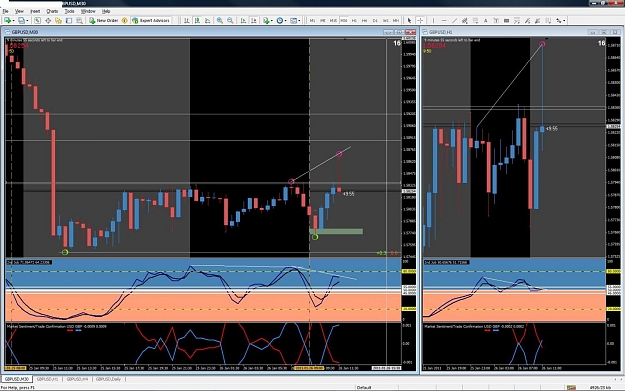Click the New Order button
The width and height of the screenshot is (625, 391).
(x=104, y=20)
